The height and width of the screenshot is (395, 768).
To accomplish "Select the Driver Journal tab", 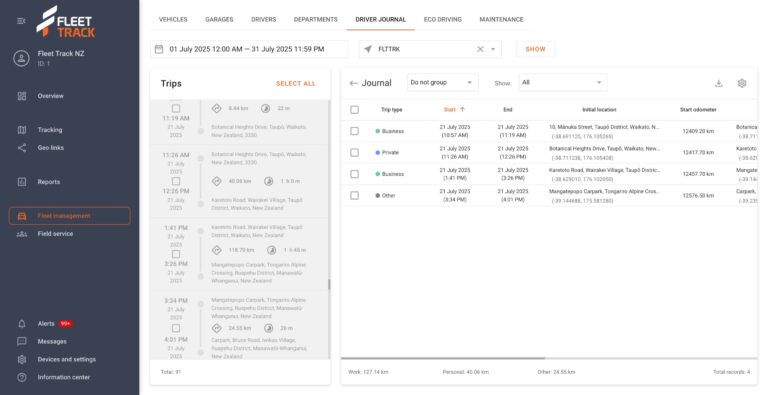I will click(381, 20).
